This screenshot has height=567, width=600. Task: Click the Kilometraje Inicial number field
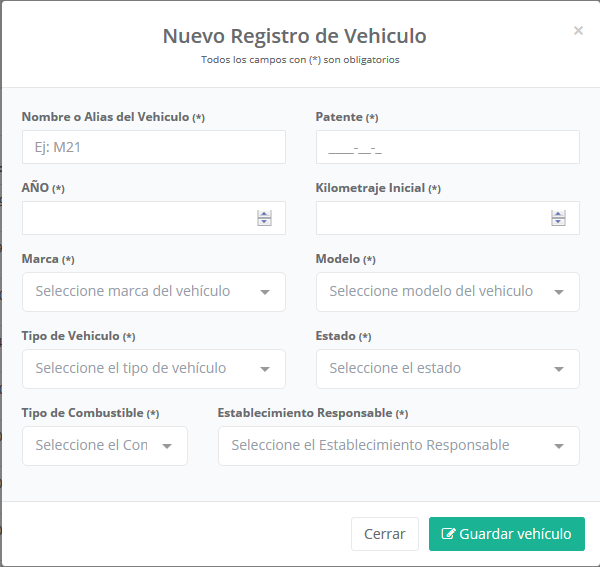coord(432,218)
